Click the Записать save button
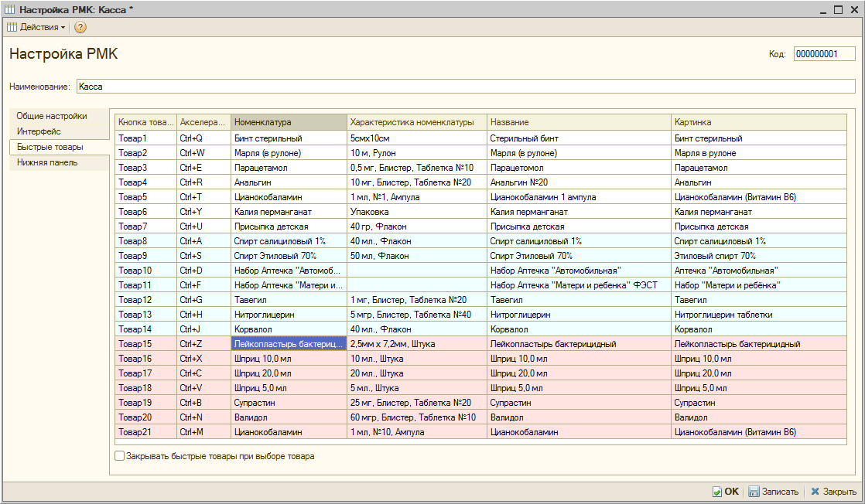Image resolution: width=865 pixels, height=504 pixels. tap(773, 492)
